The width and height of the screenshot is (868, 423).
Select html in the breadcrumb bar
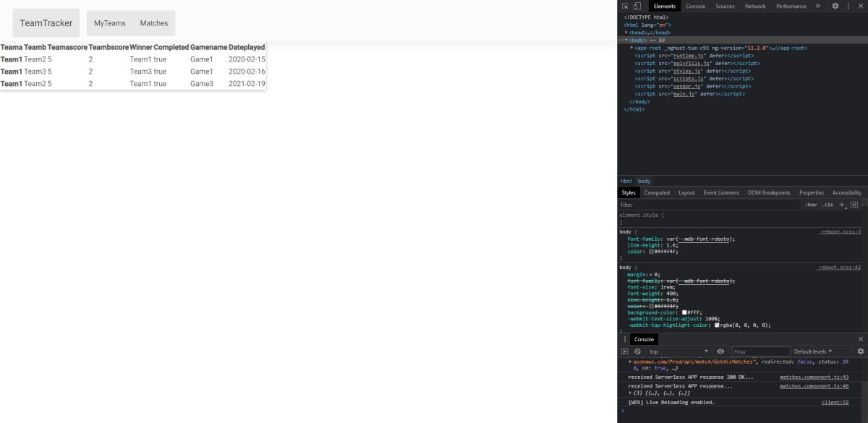click(626, 181)
